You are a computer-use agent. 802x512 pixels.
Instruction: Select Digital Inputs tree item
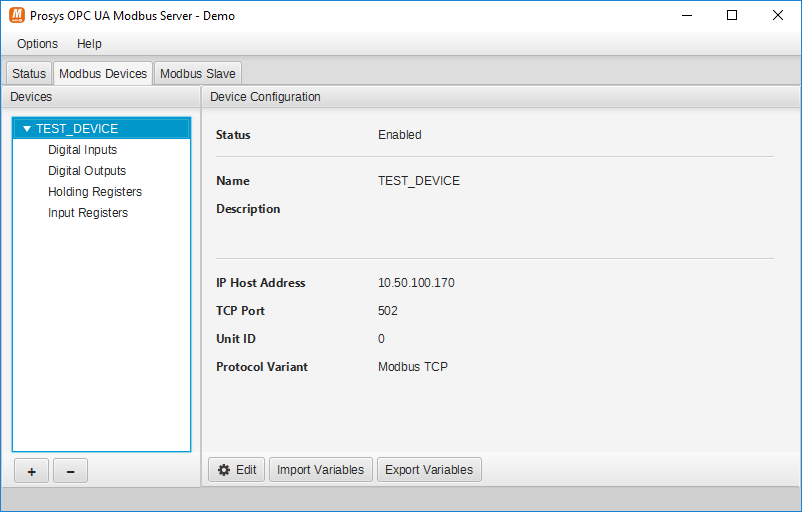tap(82, 150)
